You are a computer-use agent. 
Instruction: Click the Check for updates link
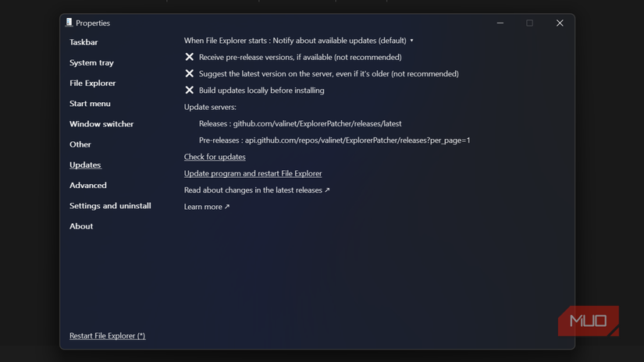pyautogui.click(x=215, y=157)
